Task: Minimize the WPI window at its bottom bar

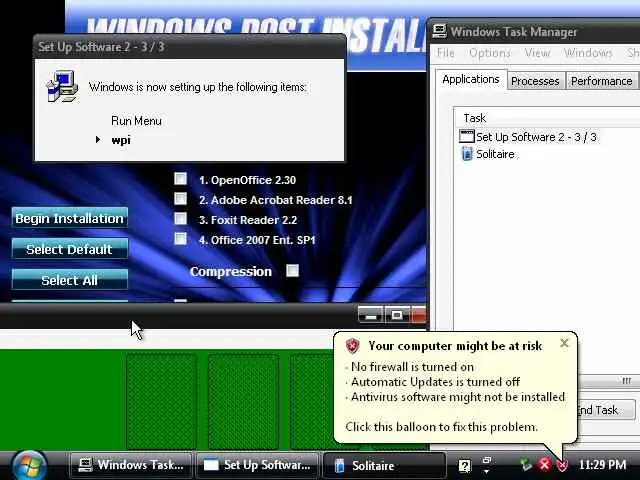Action: 371,315
